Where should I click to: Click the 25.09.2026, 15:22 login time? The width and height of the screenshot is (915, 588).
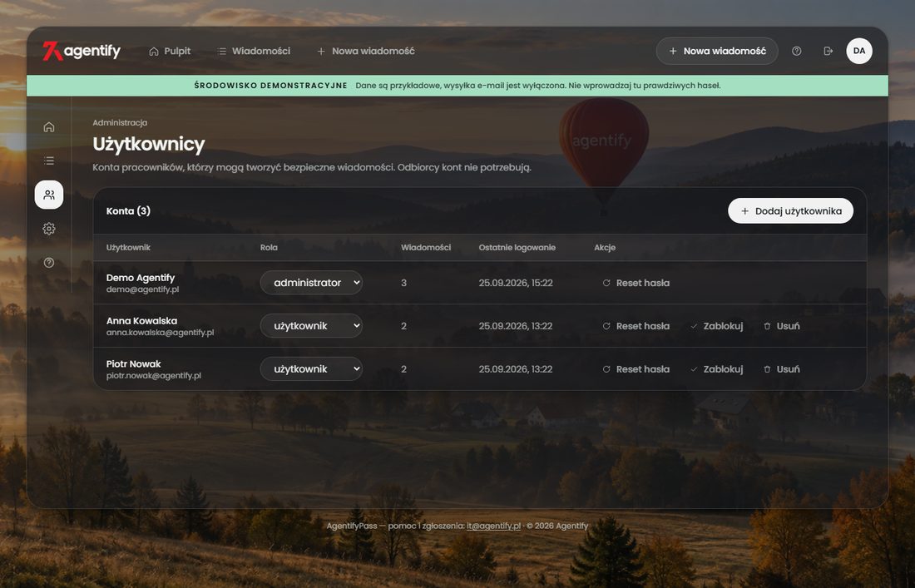[516, 283]
